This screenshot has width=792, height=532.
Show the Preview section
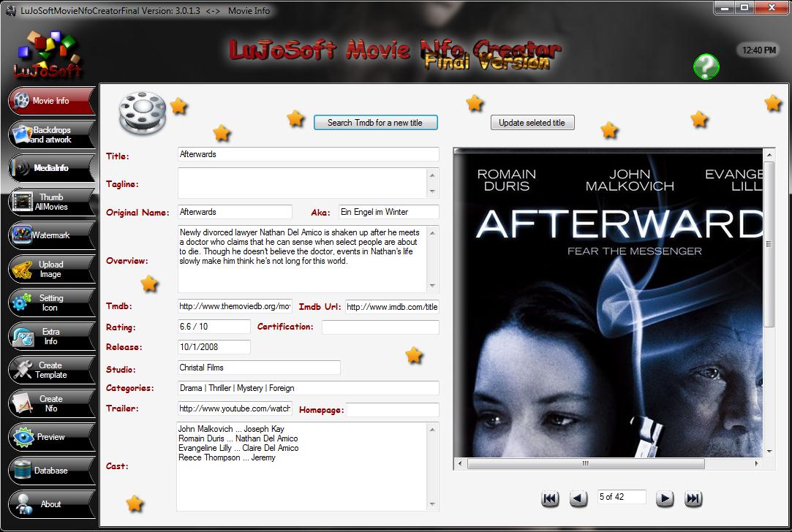51,437
